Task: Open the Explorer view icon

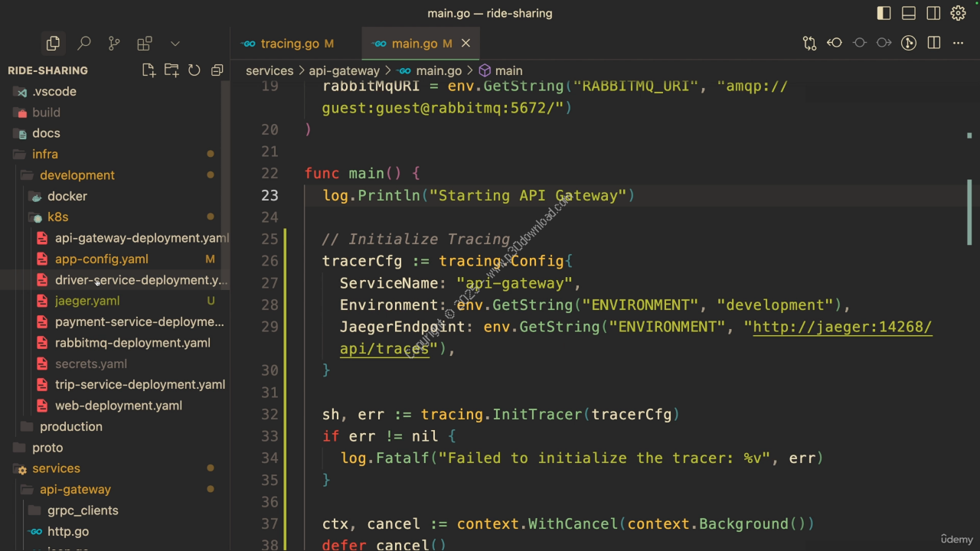Action: click(x=53, y=44)
